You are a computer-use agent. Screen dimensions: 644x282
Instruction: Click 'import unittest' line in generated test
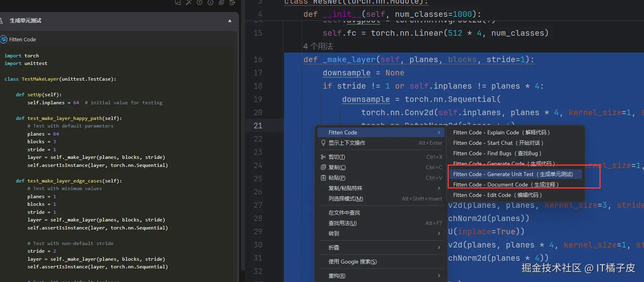(x=26, y=63)
